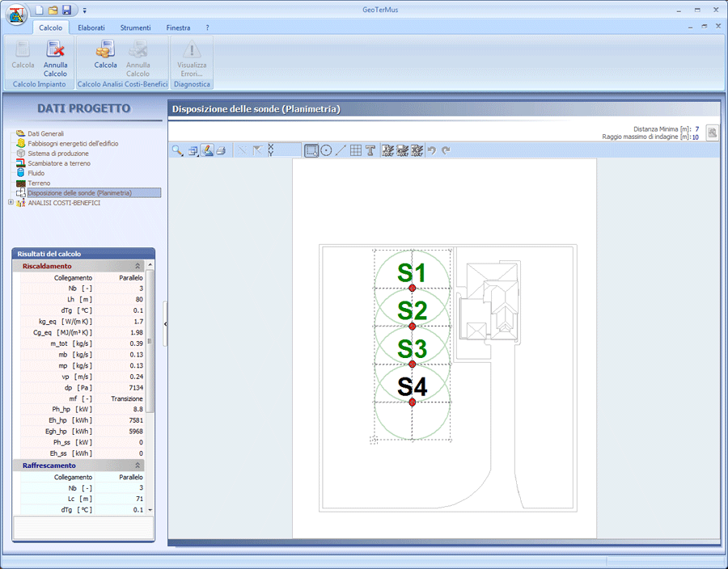Click the Visualizza Errori diagnostics button
Image resolution: width=728 pixels, height=569 pixels.
tap(191, 61)
